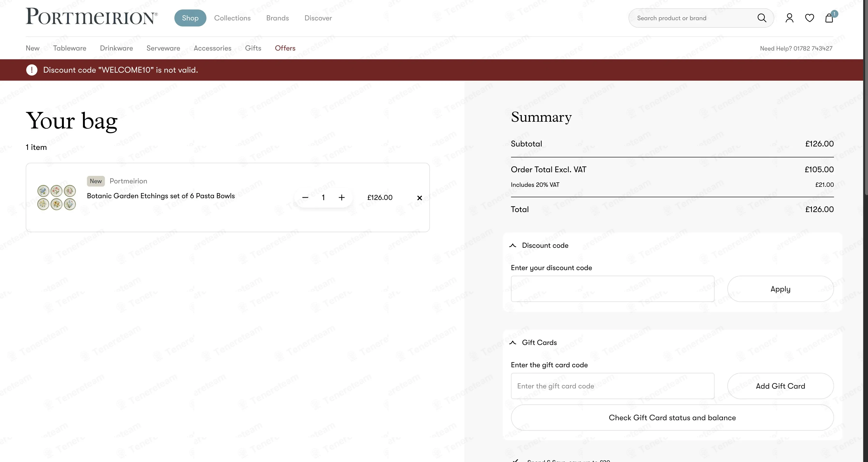Click the Portmeirion brand label

click(x=128, y=181)
